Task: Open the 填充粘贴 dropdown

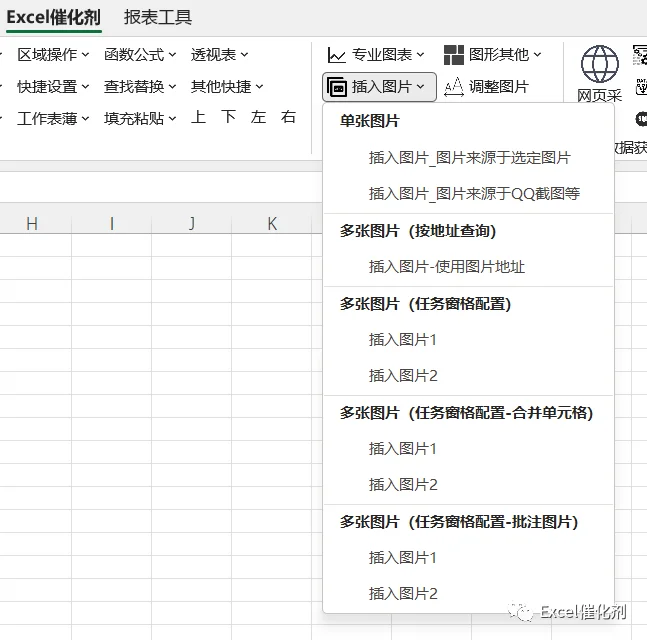Action: tap(140, 118)
